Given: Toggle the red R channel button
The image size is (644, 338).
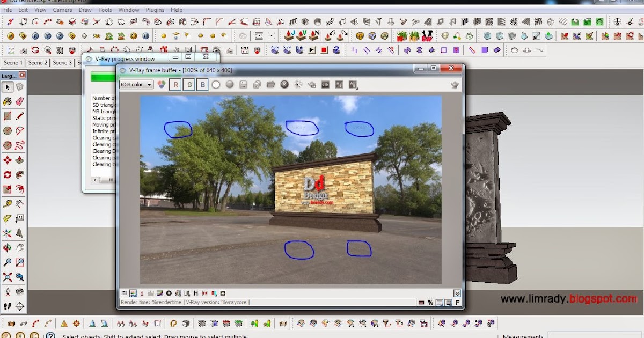Looking at the screenshot, I should click(x=175, y=85).
